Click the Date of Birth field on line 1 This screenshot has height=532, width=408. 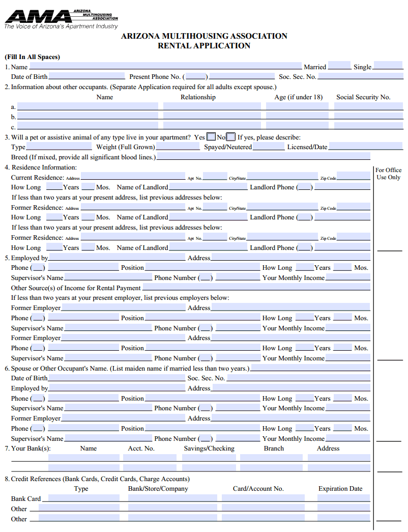point(86,76)
